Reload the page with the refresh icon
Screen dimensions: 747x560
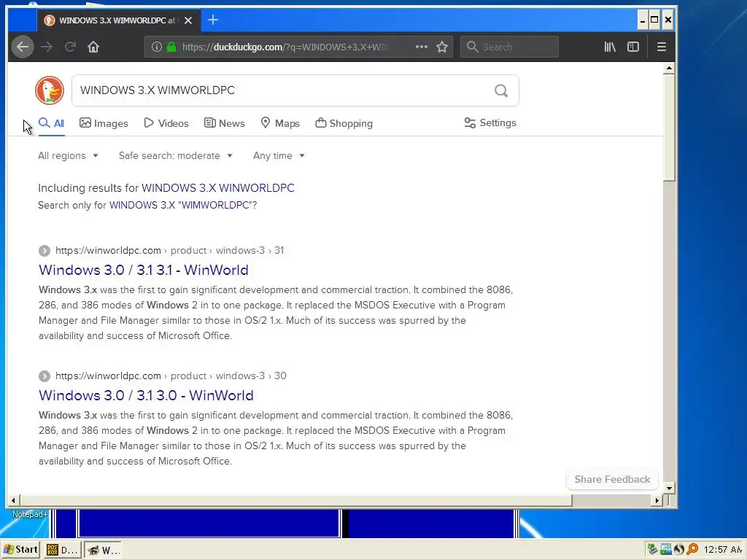[x=70, y=47]
